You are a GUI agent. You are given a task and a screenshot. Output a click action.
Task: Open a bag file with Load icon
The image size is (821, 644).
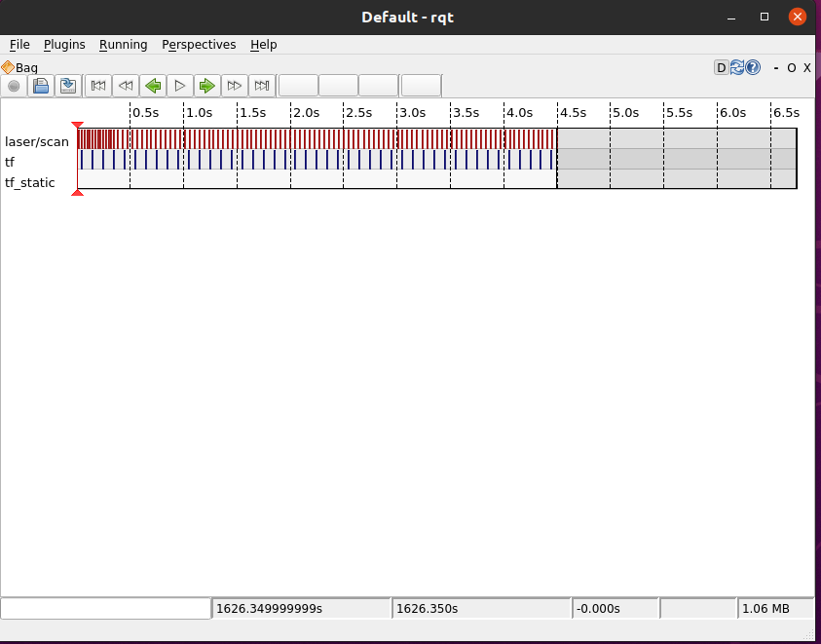coord(41,86)
